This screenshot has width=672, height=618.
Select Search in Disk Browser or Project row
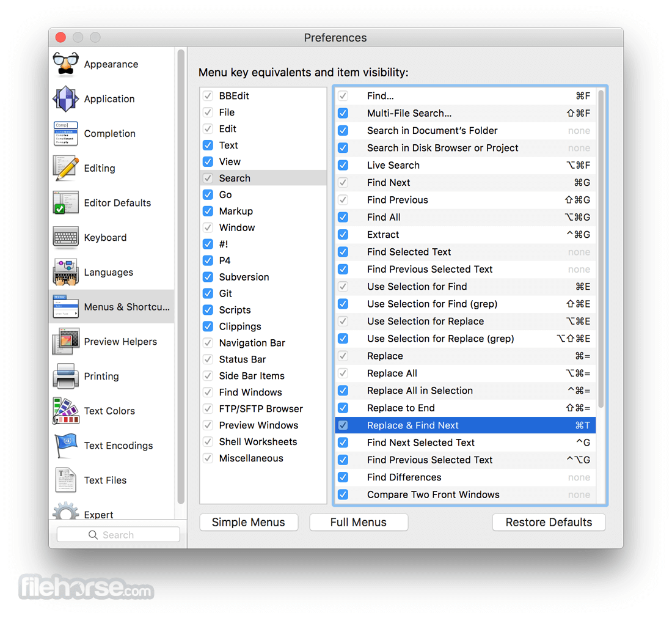coord(465,148)
